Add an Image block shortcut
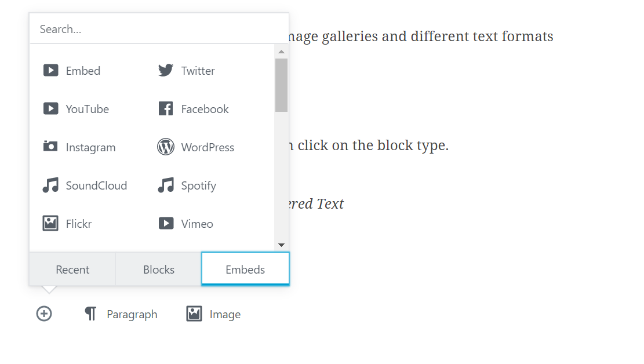 point(213,314)
